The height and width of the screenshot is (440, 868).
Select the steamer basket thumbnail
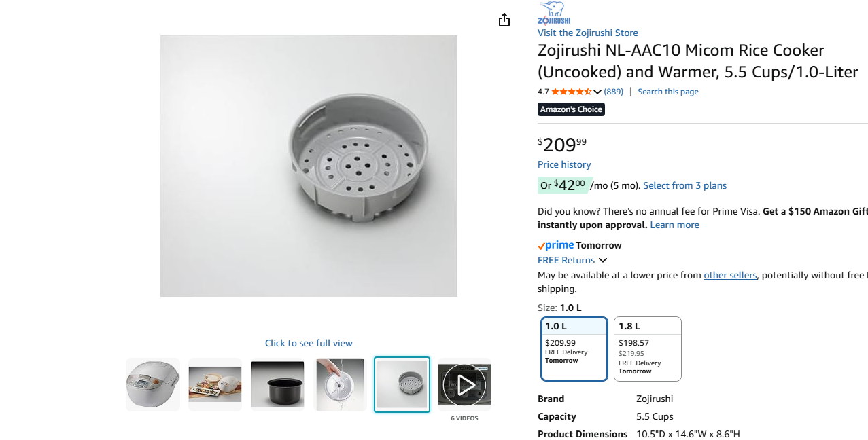[x=402, y=384]
